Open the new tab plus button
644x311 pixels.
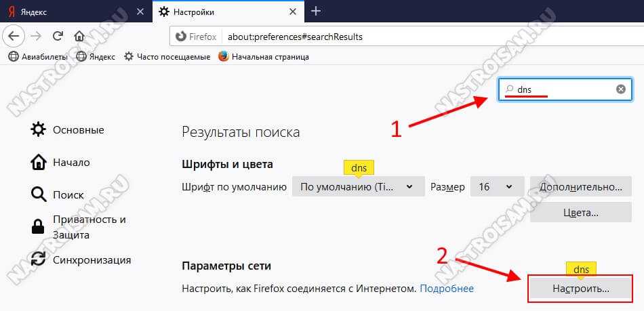click(x=316, y=11)
